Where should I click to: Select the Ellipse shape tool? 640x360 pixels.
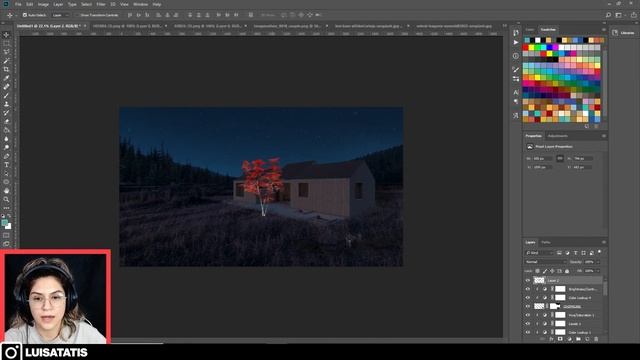click(x=6, y=182)
